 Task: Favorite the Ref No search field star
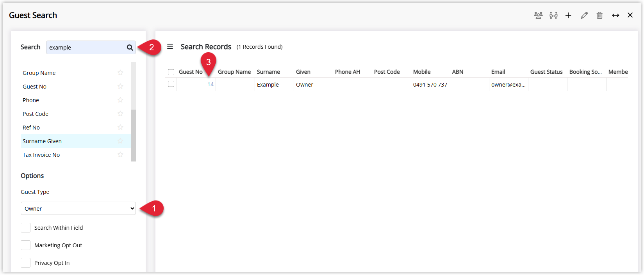pos(120,127)
